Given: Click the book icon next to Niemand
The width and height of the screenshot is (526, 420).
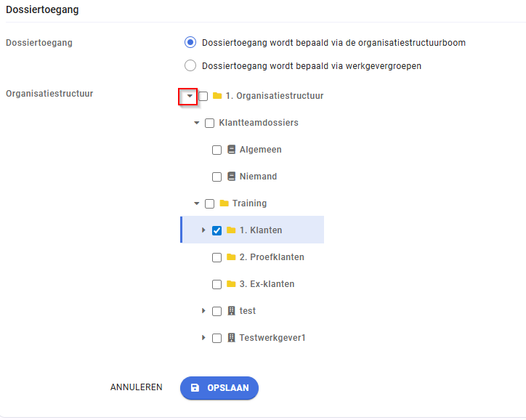Looking at the screenshot, I should (232, 176).
